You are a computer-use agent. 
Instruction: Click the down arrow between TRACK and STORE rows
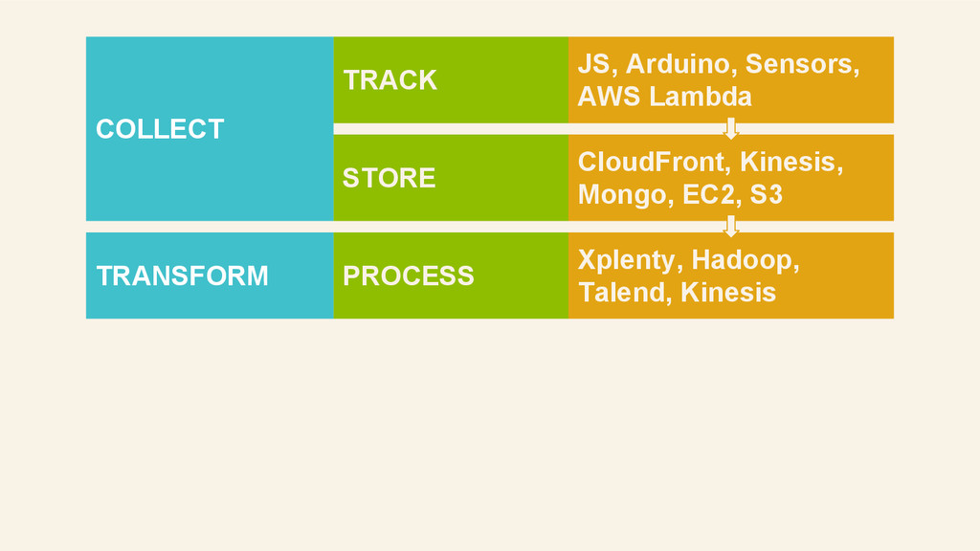pos(730,128)
